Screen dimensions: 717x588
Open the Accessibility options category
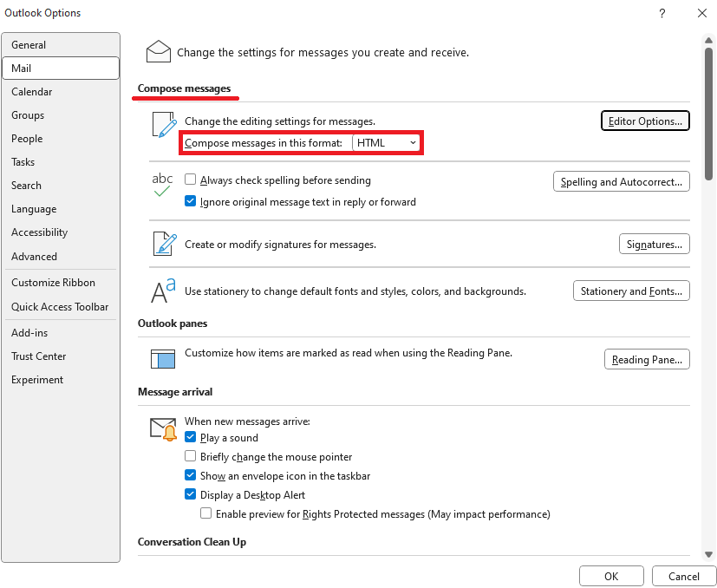61,232
